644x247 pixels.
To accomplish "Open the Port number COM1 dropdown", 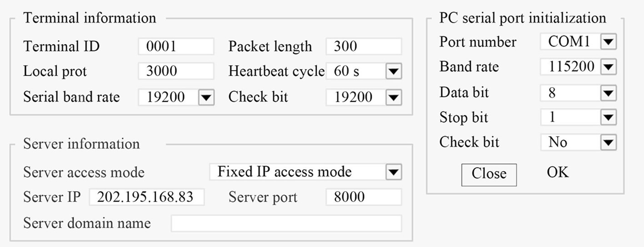I will 608,42.
